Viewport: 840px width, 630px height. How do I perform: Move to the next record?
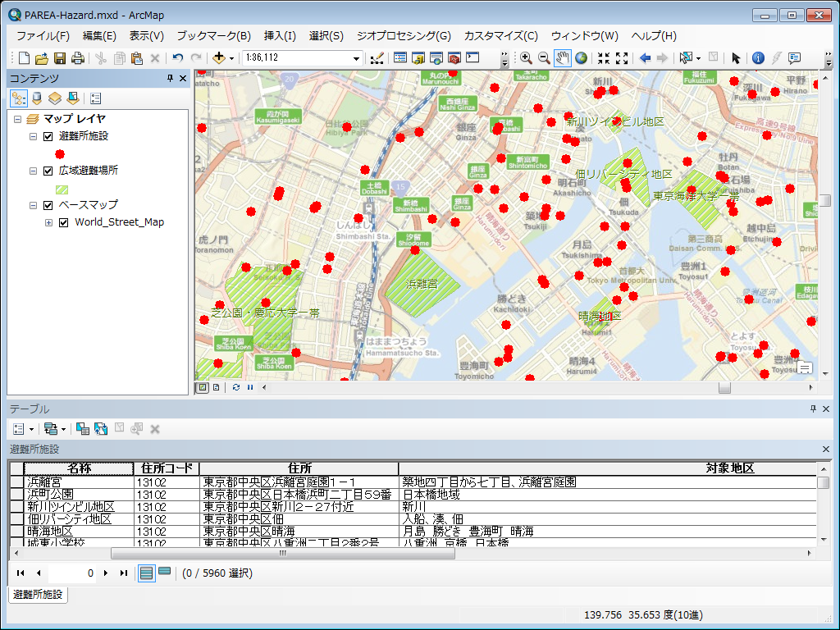tap(106, 573)
